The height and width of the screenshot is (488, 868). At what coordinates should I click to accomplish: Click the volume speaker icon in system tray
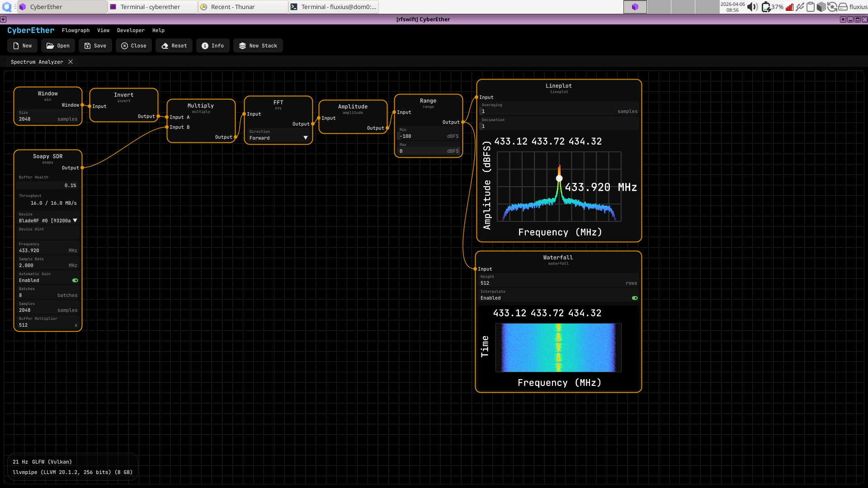point(752,7)
